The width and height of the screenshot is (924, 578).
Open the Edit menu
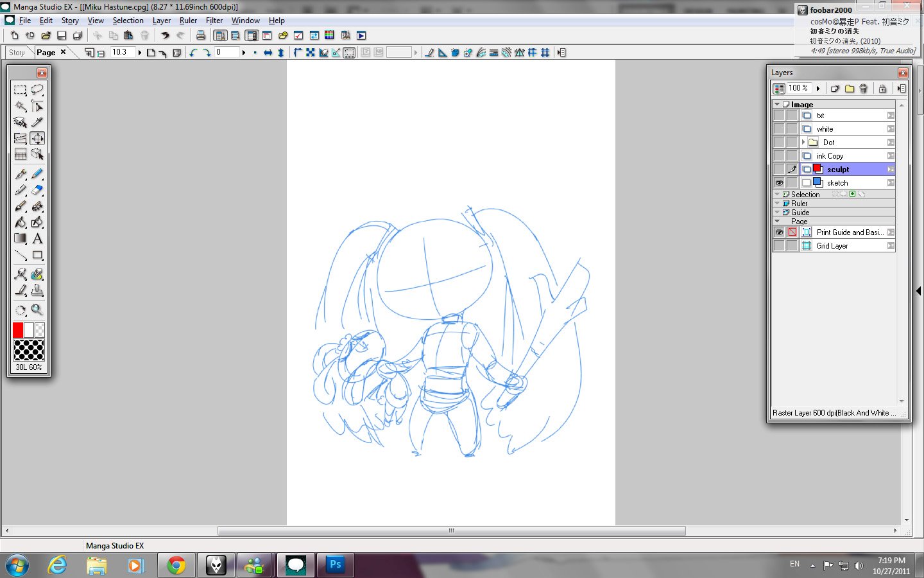click(46, 21)
